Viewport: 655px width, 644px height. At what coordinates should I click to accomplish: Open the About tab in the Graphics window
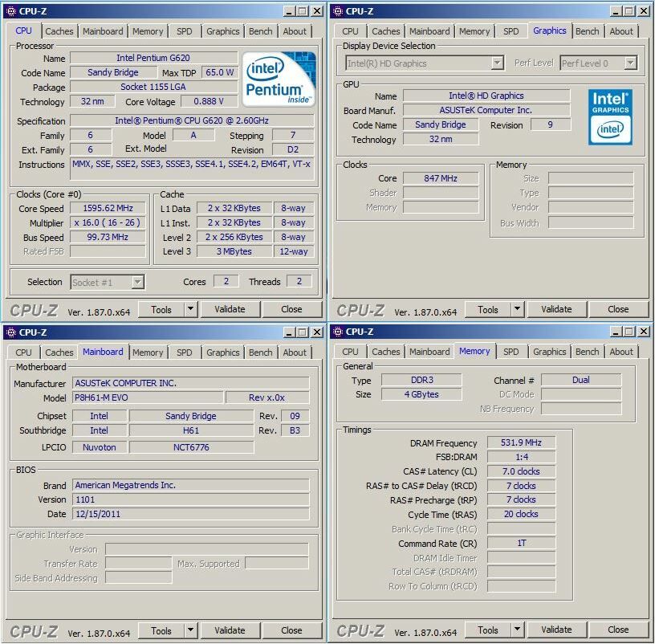click(x=621, y=31)
